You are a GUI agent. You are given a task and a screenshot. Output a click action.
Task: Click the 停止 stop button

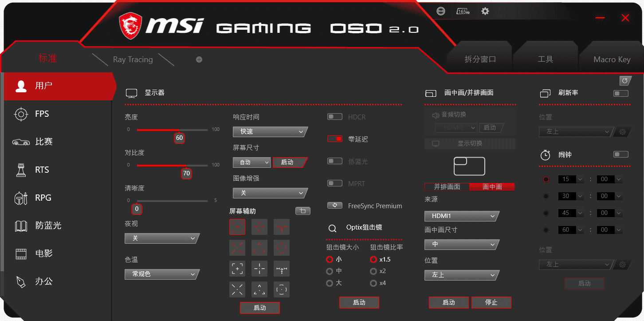[x=491, y=302]
